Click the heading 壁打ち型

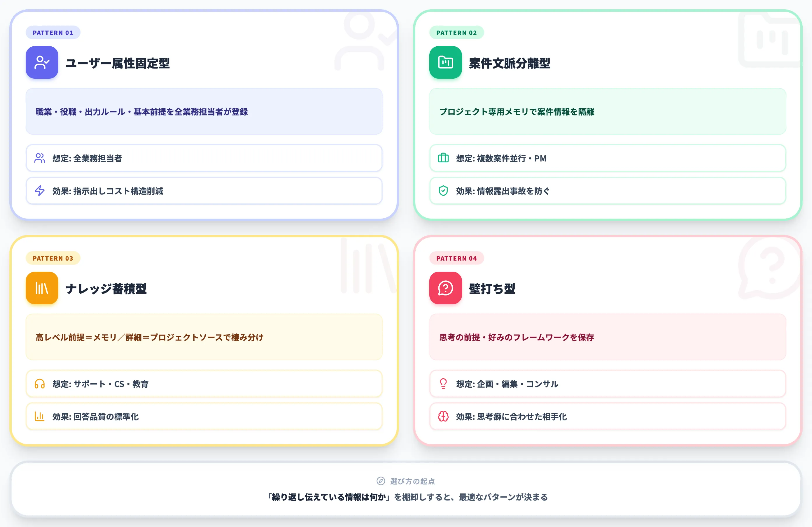[x=492, y=289]
